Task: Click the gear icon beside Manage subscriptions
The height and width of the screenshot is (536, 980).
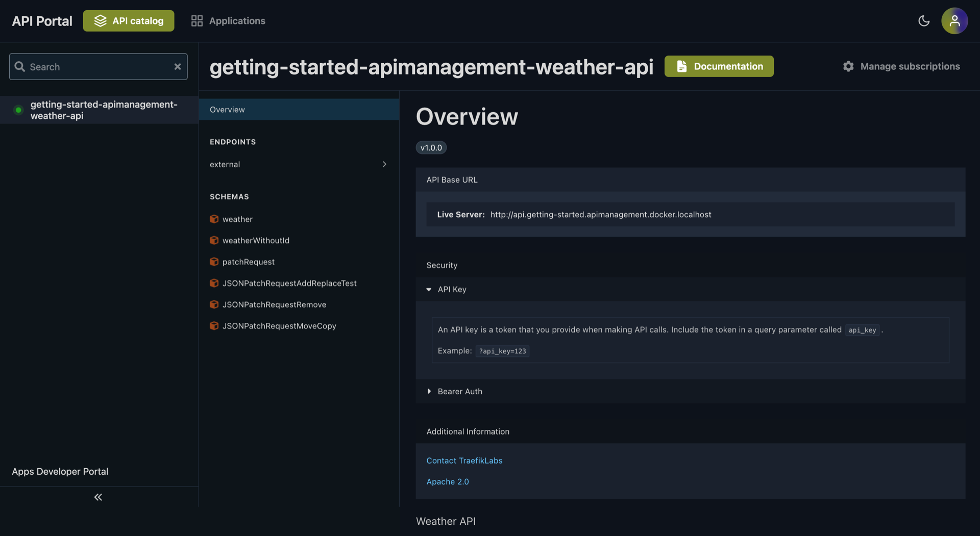Action: [x=848, y=66]
